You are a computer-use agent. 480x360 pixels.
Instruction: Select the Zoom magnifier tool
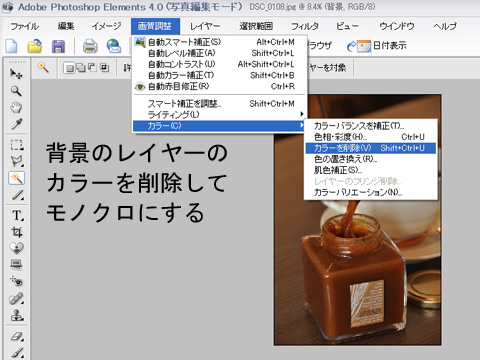coord(16,91)
